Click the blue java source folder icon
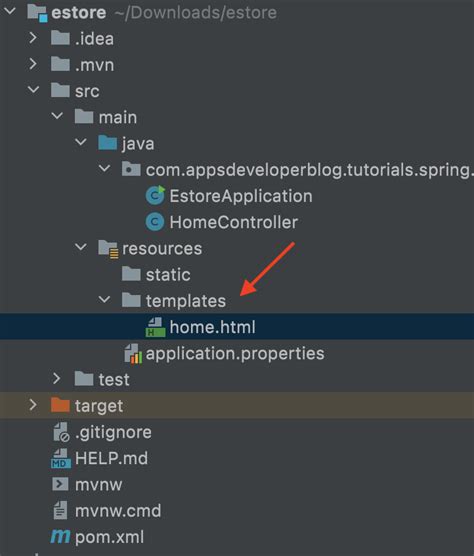This screenshot has width=474, height=556. pos(107,143)
